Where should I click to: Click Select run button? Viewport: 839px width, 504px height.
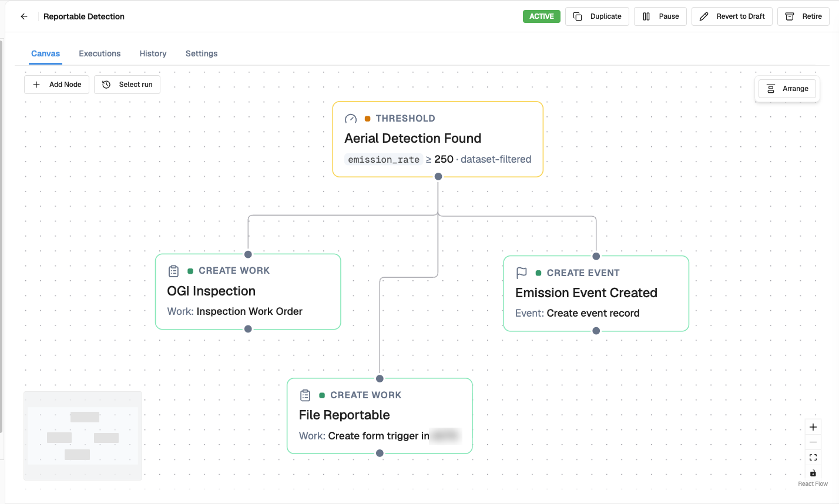click(x=127, y=85)
